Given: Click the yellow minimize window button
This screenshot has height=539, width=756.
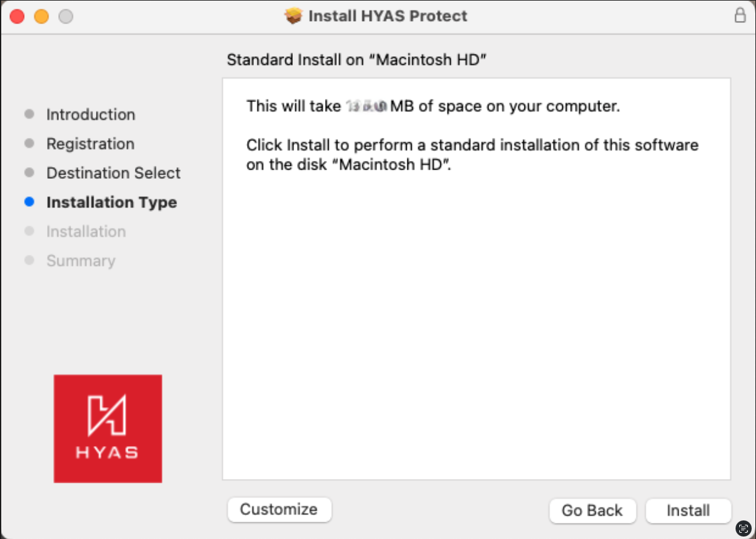Looking at the screenshot, I should (41, 17).
